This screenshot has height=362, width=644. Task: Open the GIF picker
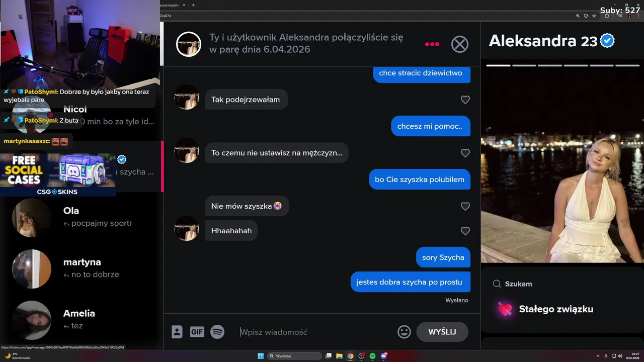pyautogui.click(x=197, y=332)
